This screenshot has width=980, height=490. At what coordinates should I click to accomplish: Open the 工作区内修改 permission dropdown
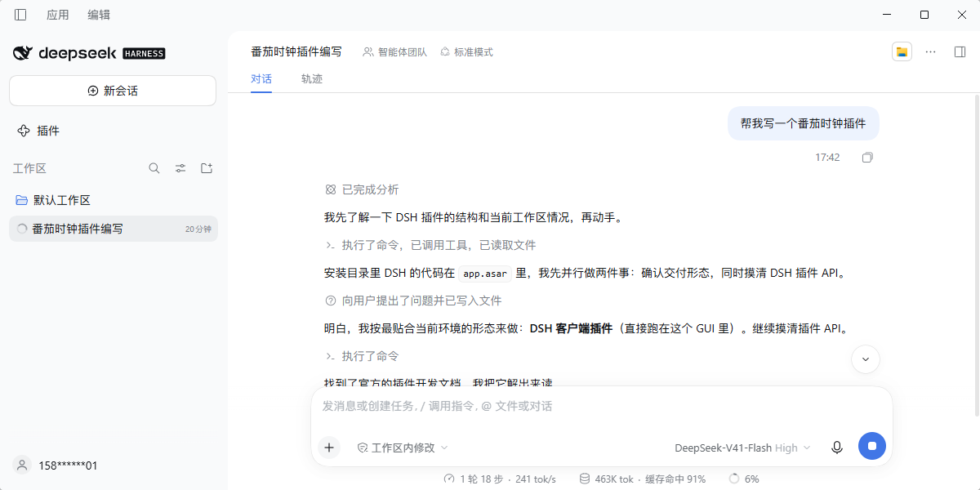(403, 448)
